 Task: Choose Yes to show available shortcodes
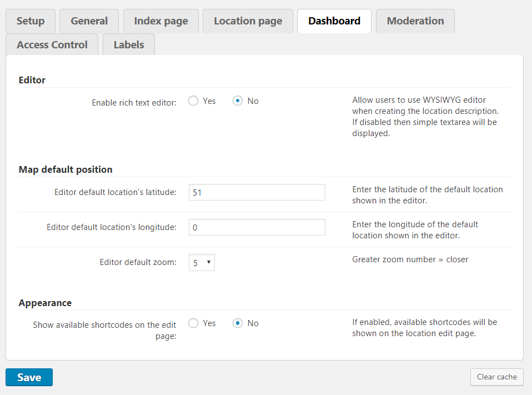point(193,323)
